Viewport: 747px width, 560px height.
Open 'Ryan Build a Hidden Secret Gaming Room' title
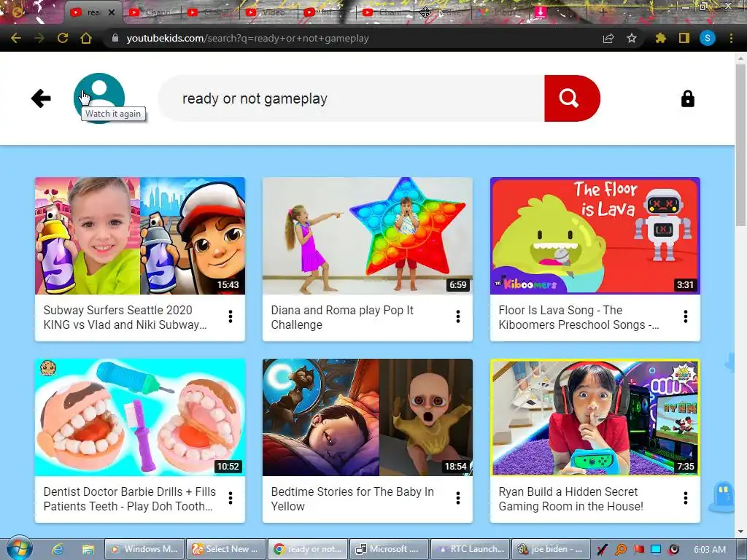[x=570, y=499]
